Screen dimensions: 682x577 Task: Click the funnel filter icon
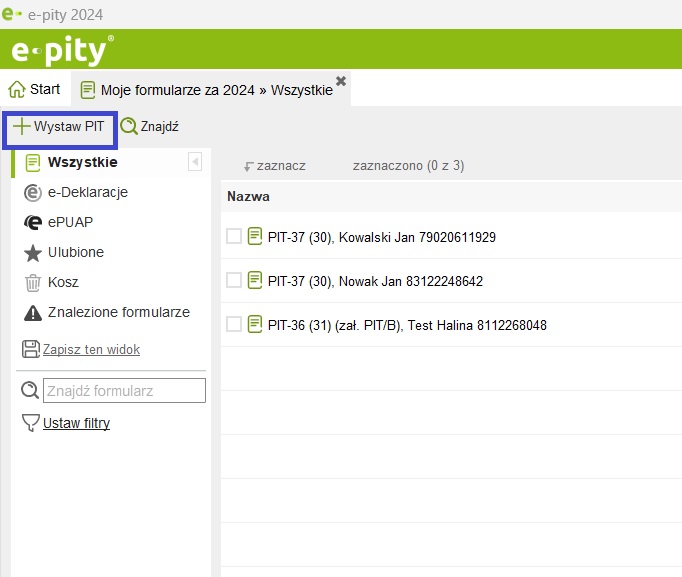point(31,423)
